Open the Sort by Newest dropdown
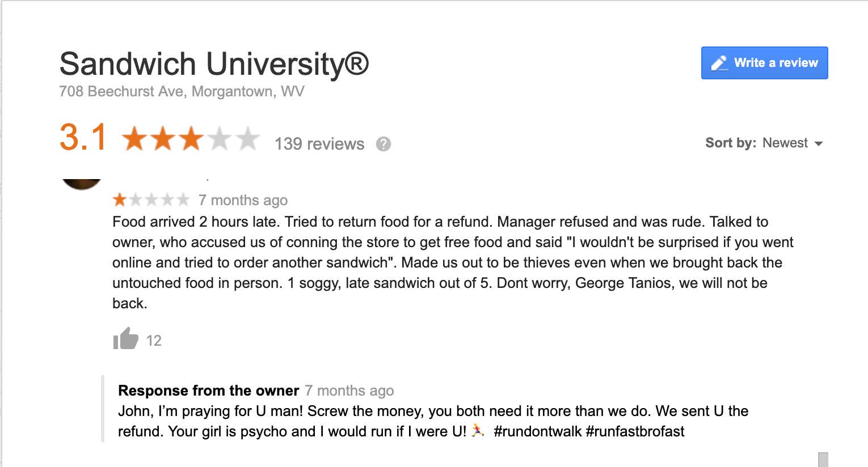 point(764,143)
